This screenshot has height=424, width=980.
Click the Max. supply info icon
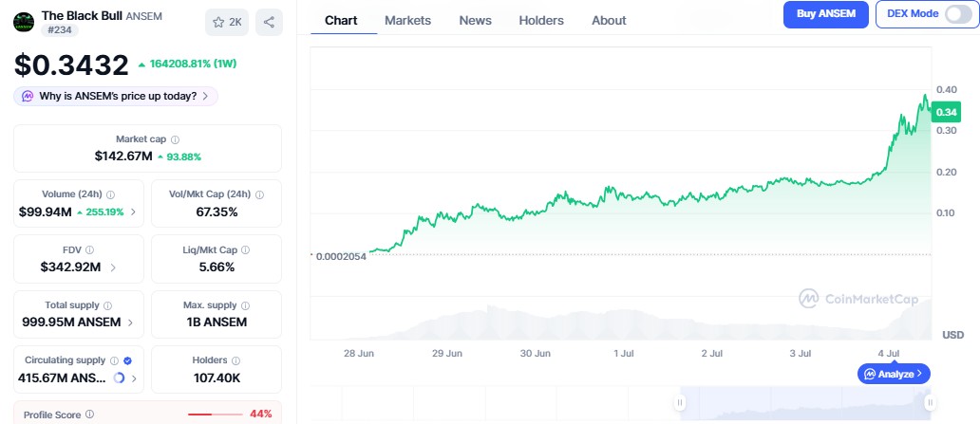click(x=245, y=305)
